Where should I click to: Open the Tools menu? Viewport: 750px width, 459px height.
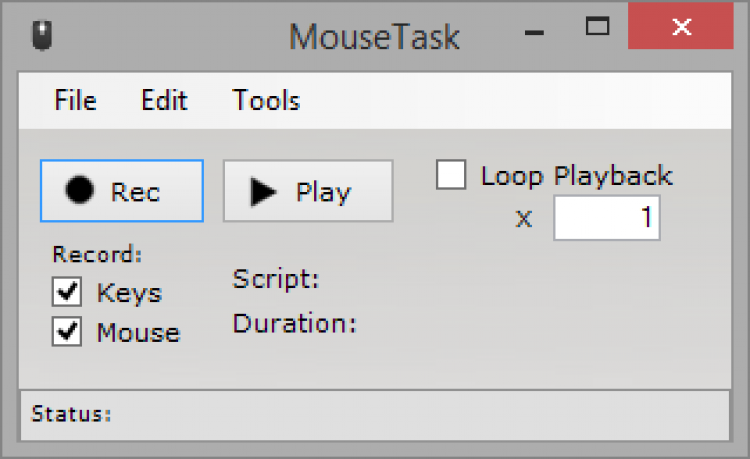point(266,100)
